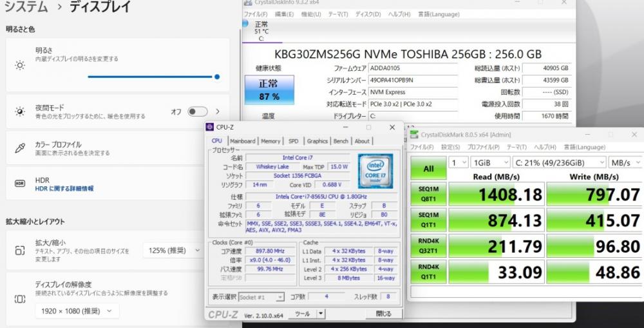This screenshot has width=644, height=328.
Task: Run the RND4K Q1T1 benchmark
Action: 428,272
